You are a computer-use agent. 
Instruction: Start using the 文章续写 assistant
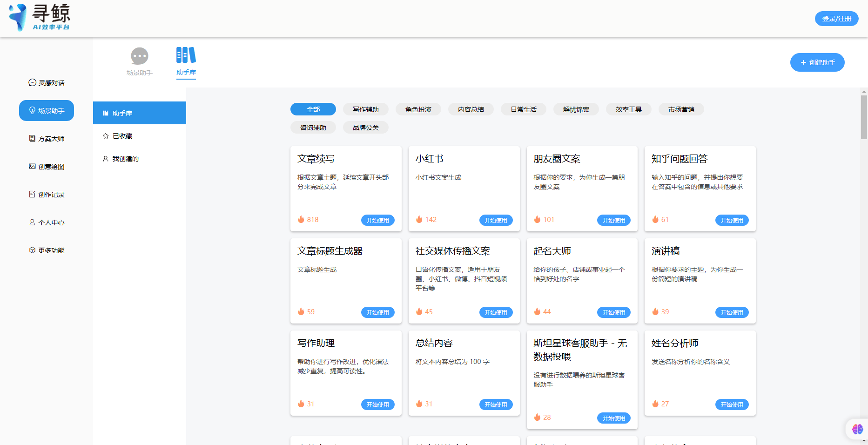pos(378,220)
